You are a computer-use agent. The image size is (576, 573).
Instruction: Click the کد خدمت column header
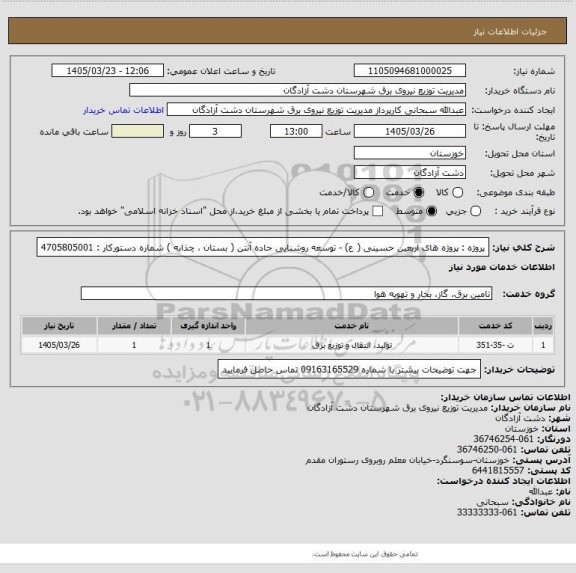tap(495, 326)
